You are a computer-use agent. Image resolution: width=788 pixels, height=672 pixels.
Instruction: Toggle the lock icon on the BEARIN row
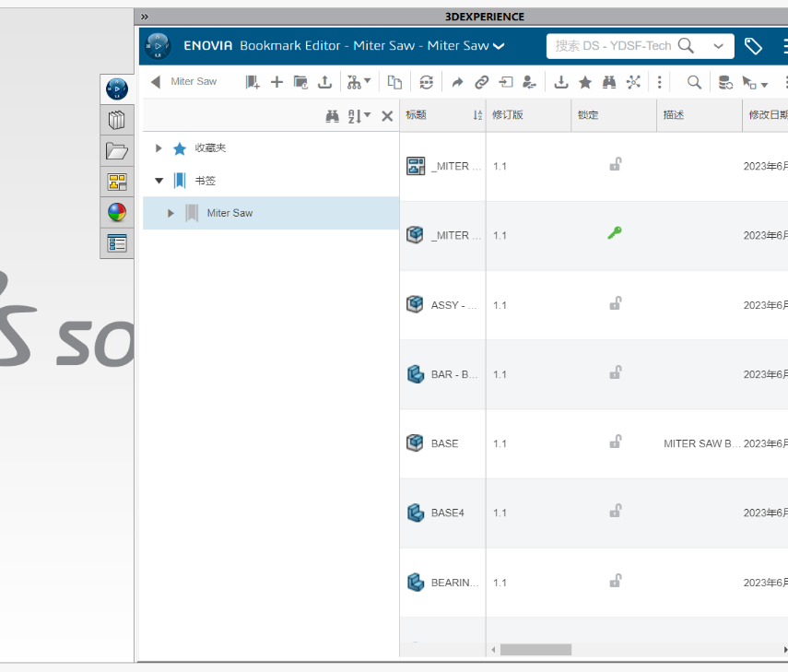615,582
